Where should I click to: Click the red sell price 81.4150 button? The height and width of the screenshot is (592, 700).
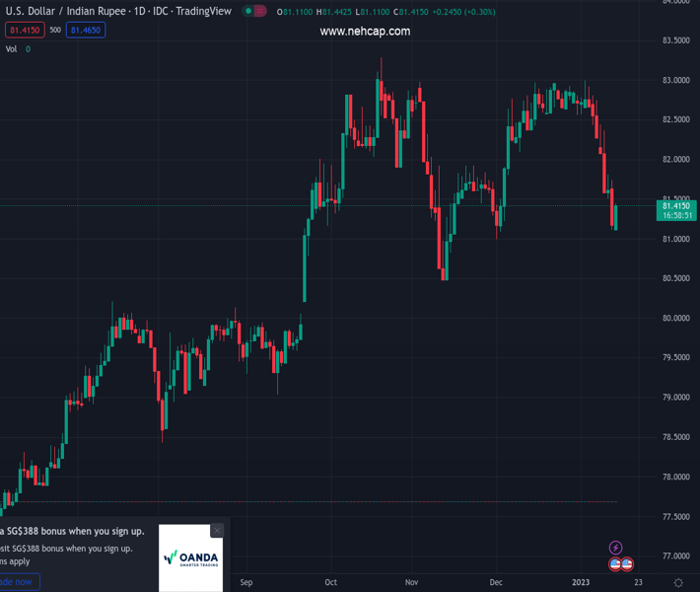coord(23,30)
